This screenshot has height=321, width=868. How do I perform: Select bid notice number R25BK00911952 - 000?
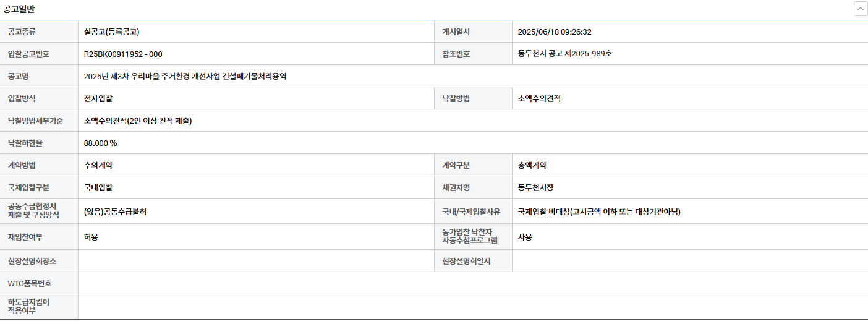123,54
